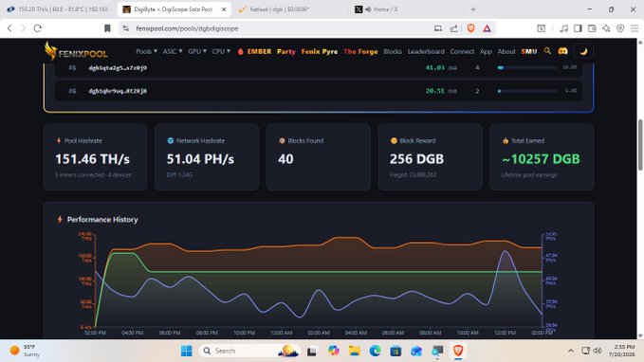The height and width of the screenshot is (362, 644).
Task: Show hidden system tray icons
Action: coord(570,351)
